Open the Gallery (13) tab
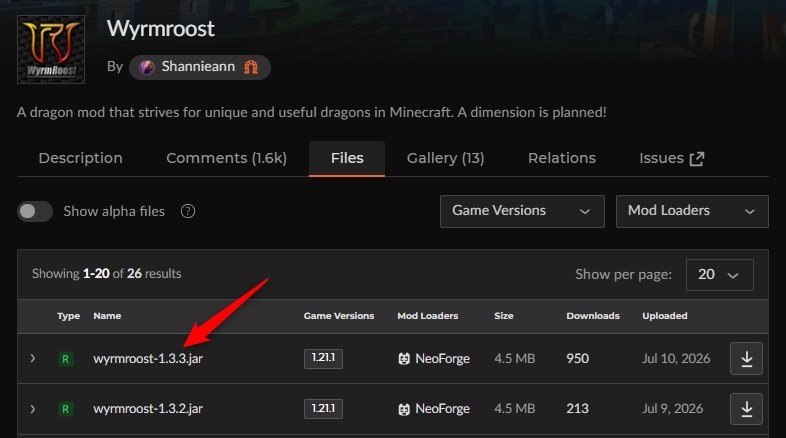 445,158
